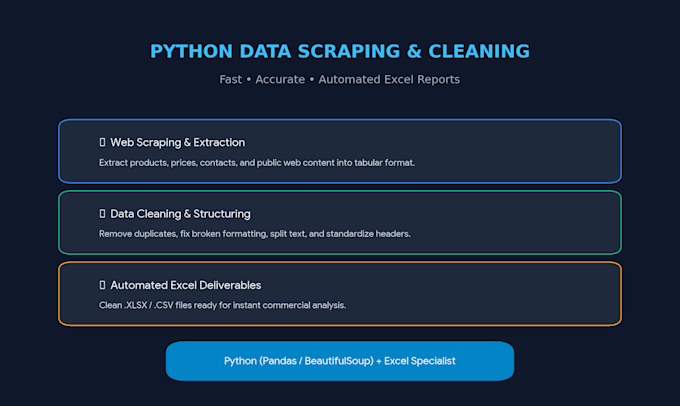680x406 pixels.
Task: Click the icon beside Automated Excel Deliverables
Action: (102, 285)
